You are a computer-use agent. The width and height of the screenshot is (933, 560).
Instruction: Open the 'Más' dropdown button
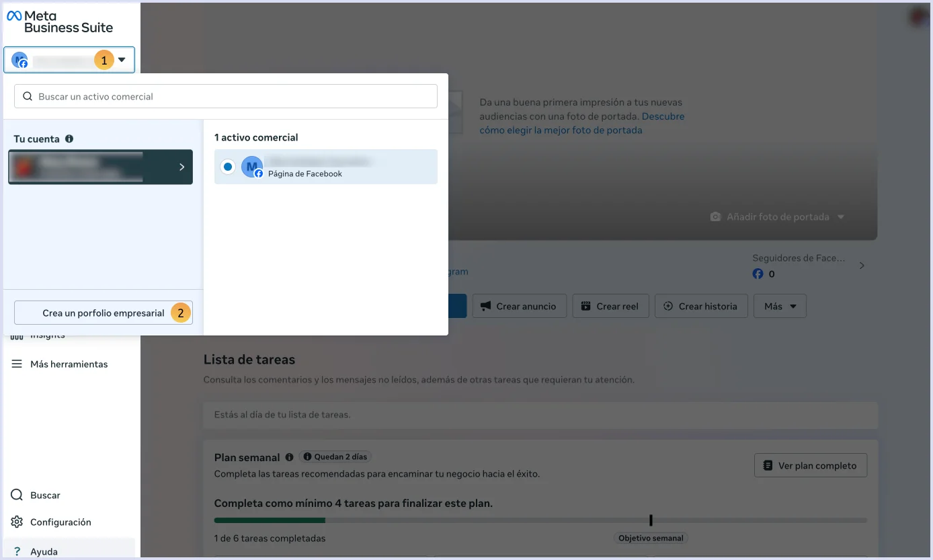(780, 306)
